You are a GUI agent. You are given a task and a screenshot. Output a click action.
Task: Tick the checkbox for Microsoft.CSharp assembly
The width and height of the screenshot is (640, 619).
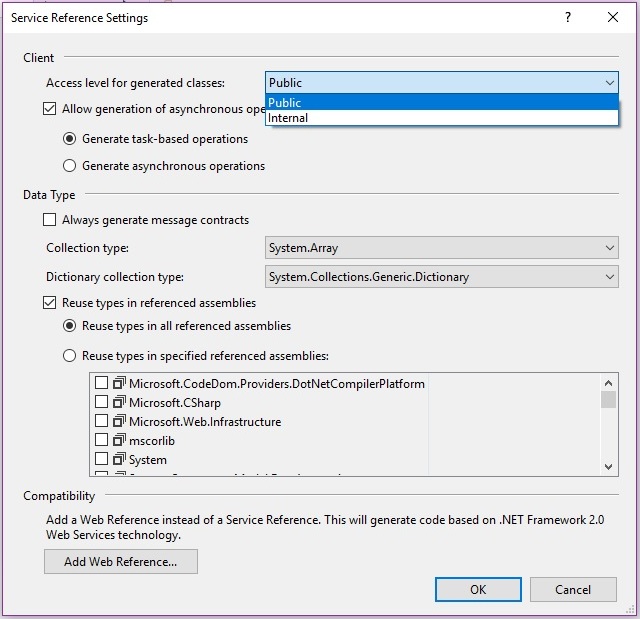click(101, 403)
